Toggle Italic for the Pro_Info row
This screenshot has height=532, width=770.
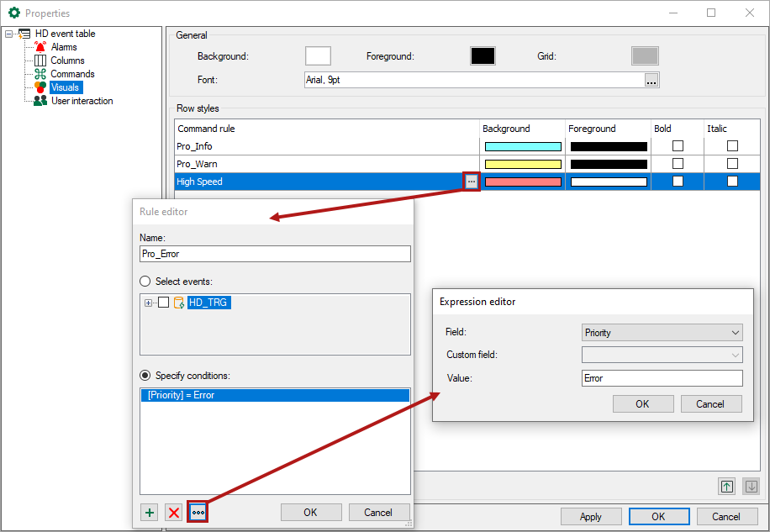coord(732,145)
